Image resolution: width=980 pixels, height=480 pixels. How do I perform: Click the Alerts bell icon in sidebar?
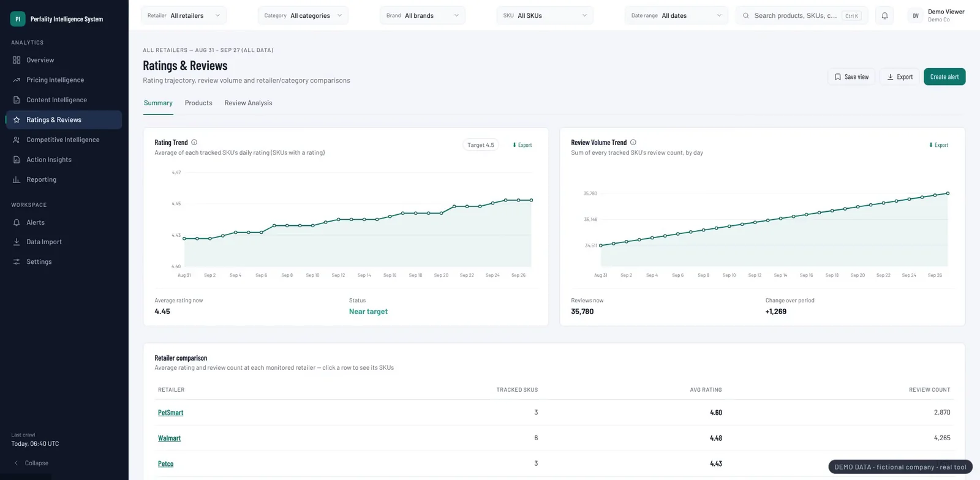17,222
